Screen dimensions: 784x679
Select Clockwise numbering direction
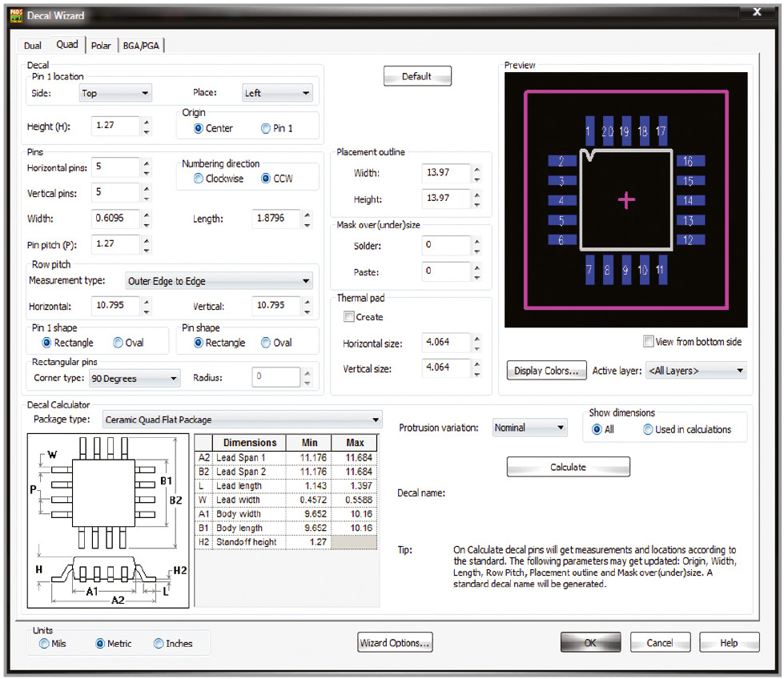[199, 179]
